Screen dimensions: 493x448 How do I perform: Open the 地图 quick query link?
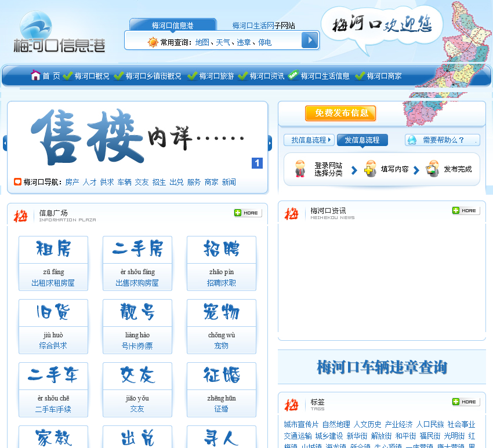click(202, 42)
